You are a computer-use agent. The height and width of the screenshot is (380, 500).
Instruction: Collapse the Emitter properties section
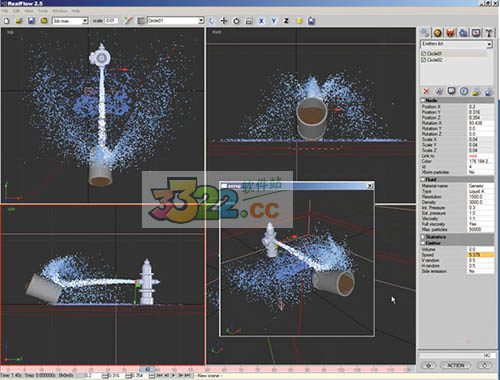(422, 243)
